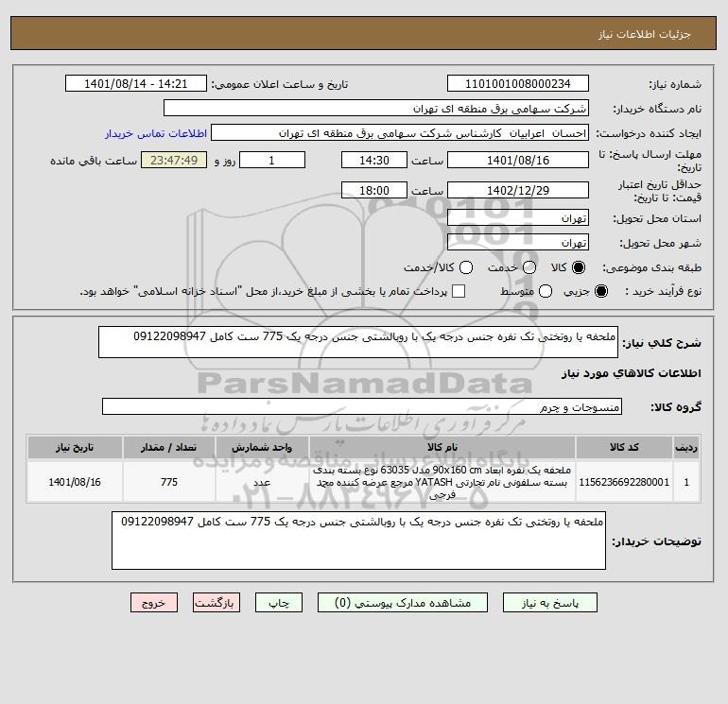The width and height of the screenshot is (728, 704).
Task: Click the delivery city field تهران
Action: (518, 242)
